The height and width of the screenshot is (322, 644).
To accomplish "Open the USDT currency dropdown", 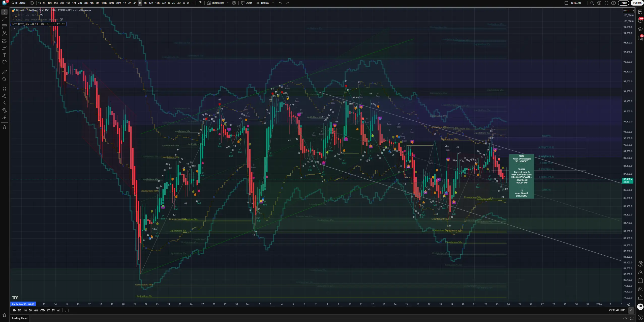I will (x=628, y=11).
